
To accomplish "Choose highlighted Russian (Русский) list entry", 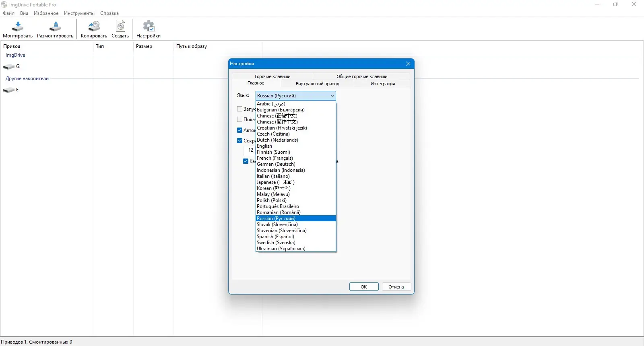I will click(x=296, y=218).
